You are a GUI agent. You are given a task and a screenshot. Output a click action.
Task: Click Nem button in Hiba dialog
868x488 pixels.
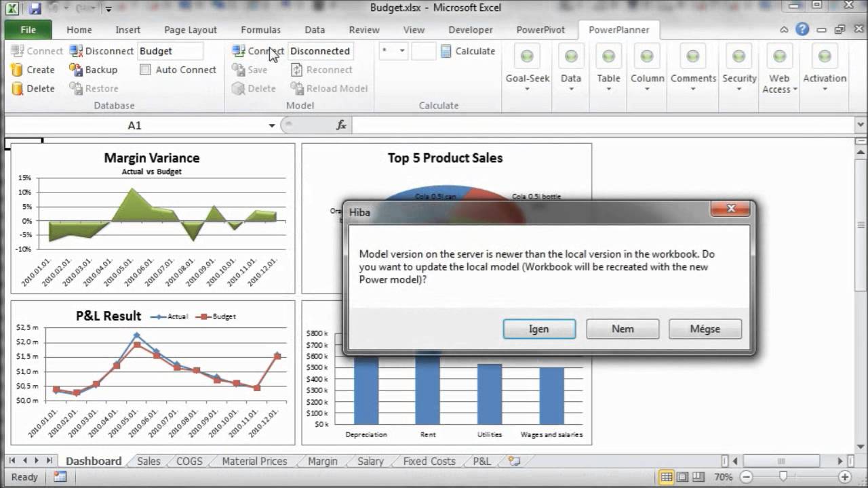click(x=623, y=329)
